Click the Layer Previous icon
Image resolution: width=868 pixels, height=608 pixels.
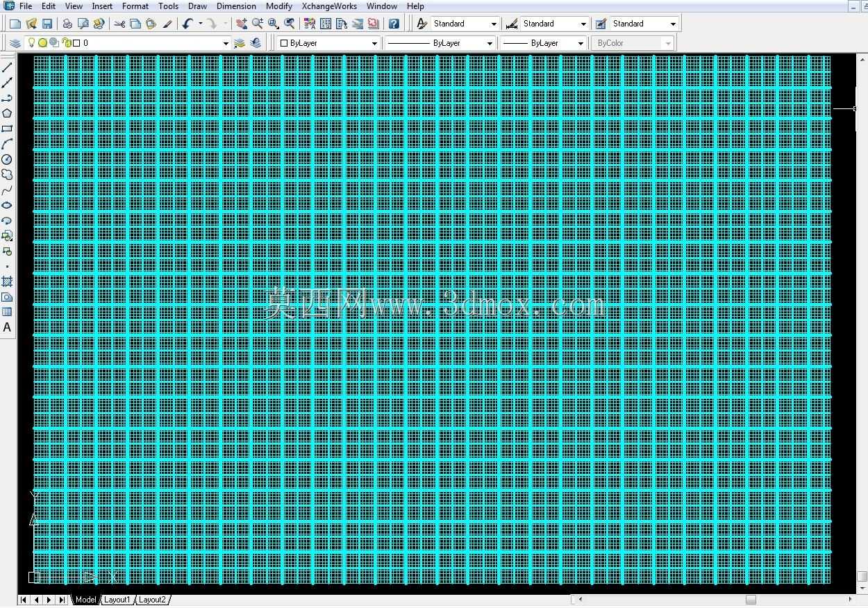[256, 43]
